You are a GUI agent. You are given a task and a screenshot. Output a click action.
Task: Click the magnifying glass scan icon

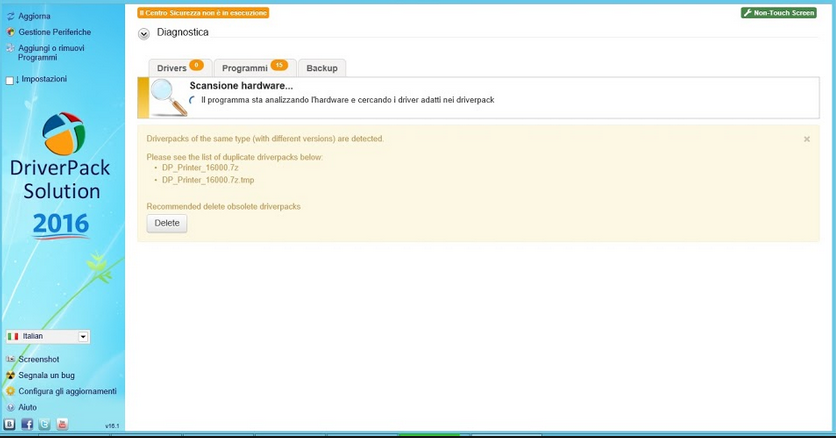click(x=169, y=98)
